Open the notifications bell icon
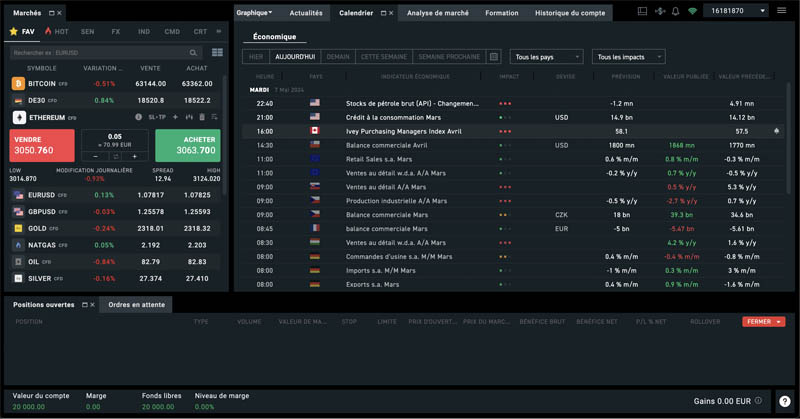This screenshot has height=419, width=800. pyautogui.click(x=676, y=11)
